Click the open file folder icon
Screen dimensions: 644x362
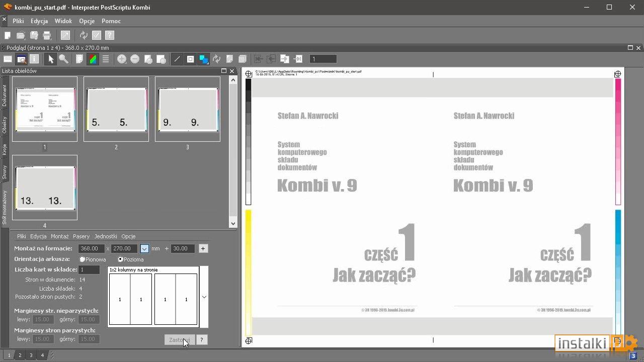pos(21,35)
